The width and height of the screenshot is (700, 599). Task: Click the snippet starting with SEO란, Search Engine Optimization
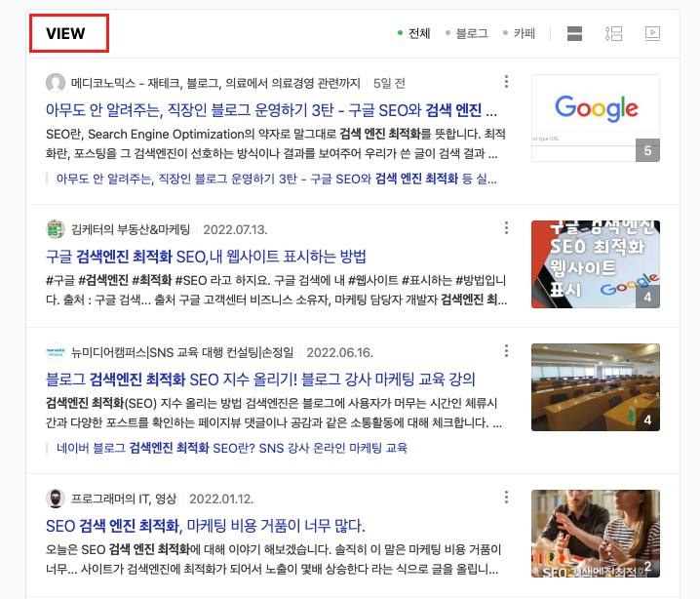point(276,143)
